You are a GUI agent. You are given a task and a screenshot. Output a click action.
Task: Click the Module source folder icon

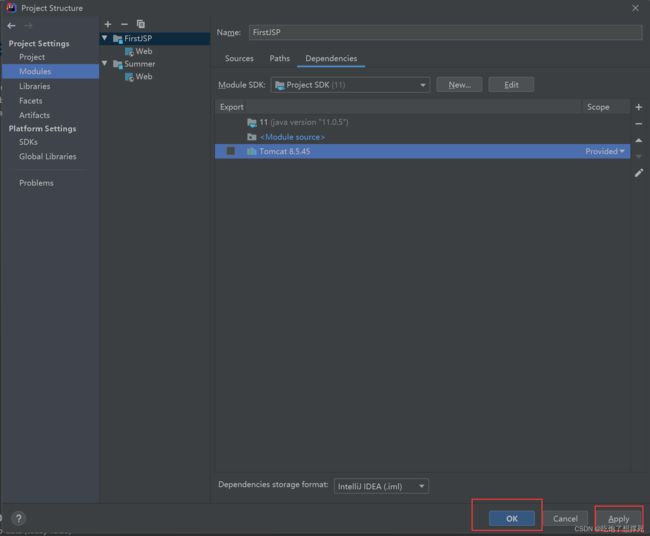pyautogui.click(x=252, y=137)
